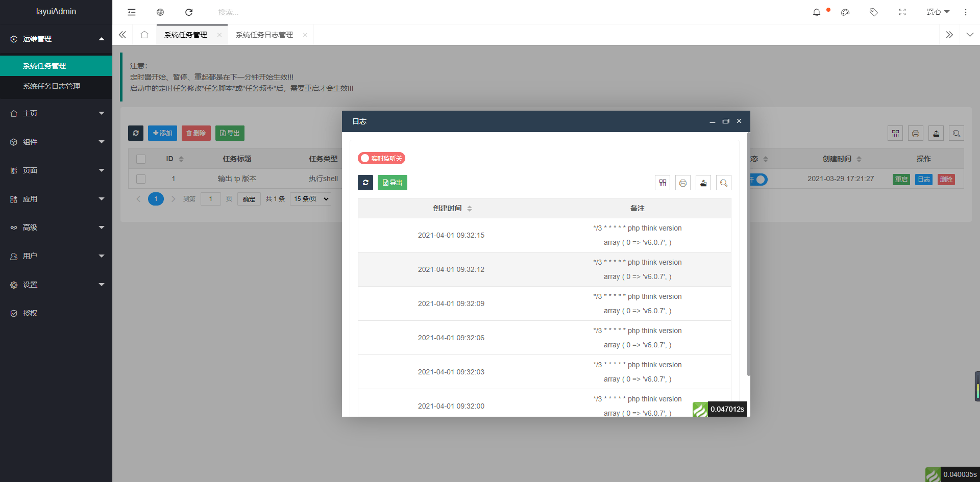This screenshot has width=980, height=482.
Task: Open the notification bell
Action: [x=817, y=12]
